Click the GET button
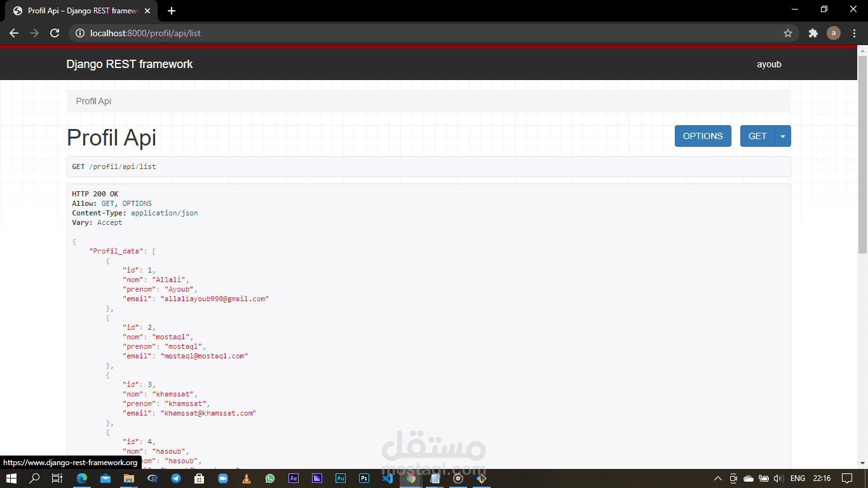This screenshot has width=868, height=488. [x=757, y=136]
